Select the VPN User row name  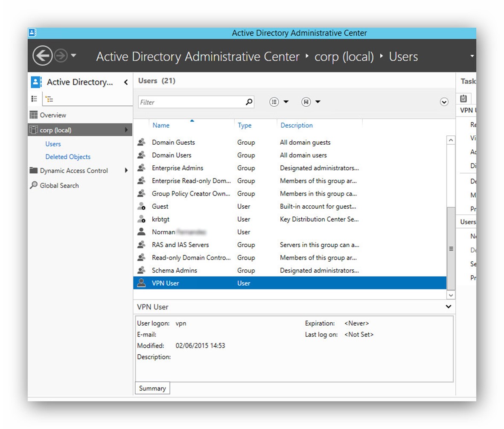166,283
